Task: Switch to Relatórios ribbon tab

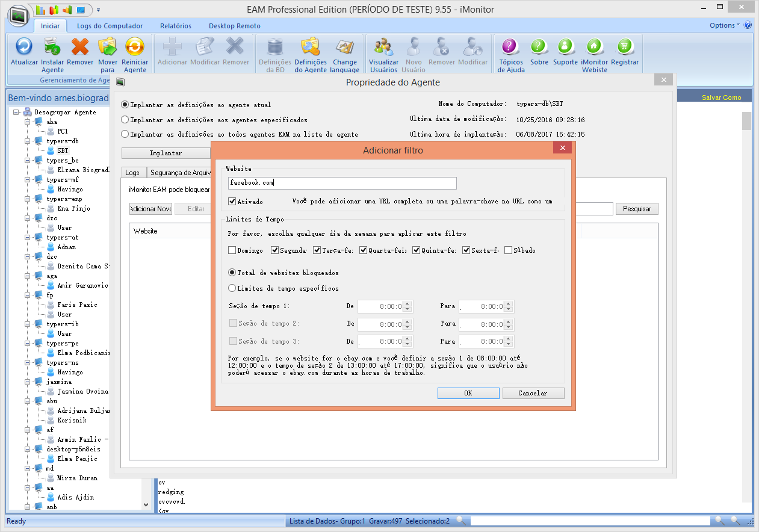Action: pos(176,26)
